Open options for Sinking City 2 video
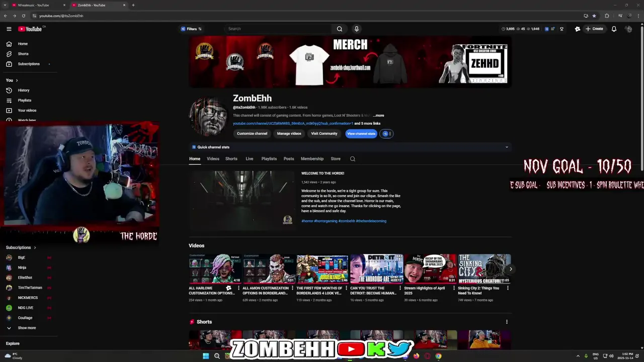Image resolution: width=644 pixels, height=362 pixels. coord(508,288)
